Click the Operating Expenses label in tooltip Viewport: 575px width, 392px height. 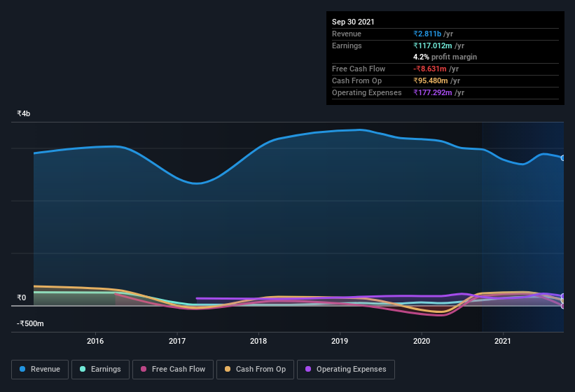click(367, 92)
